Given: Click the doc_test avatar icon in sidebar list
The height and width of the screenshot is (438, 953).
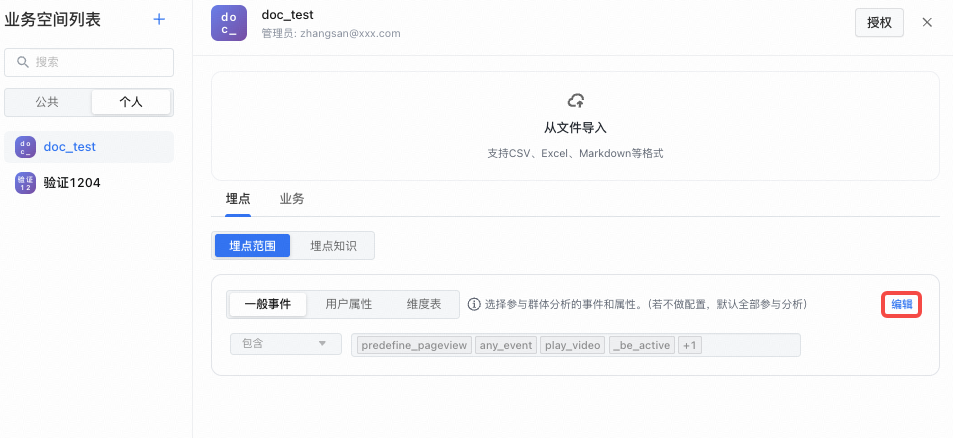Looking at the screenshot, I should click(26, 147).
